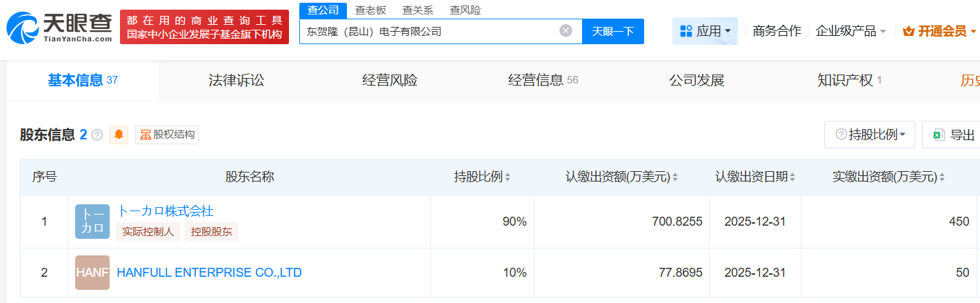Click the orange bell alert icon
980x303 pixels.
point(119,135)
